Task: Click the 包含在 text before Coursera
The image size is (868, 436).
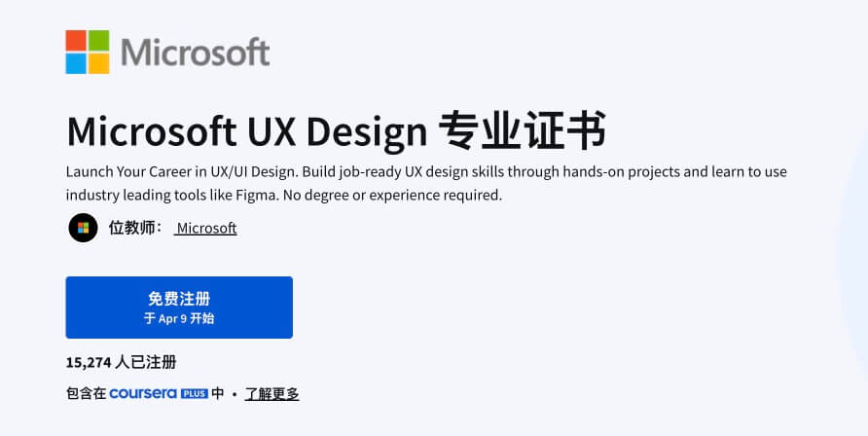Action: point(86,393)
